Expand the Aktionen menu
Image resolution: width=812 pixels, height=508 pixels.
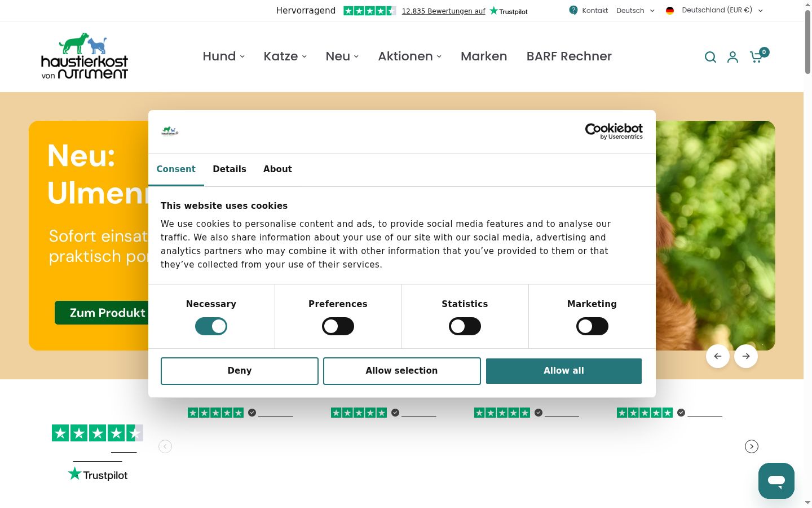pos(410,56)
